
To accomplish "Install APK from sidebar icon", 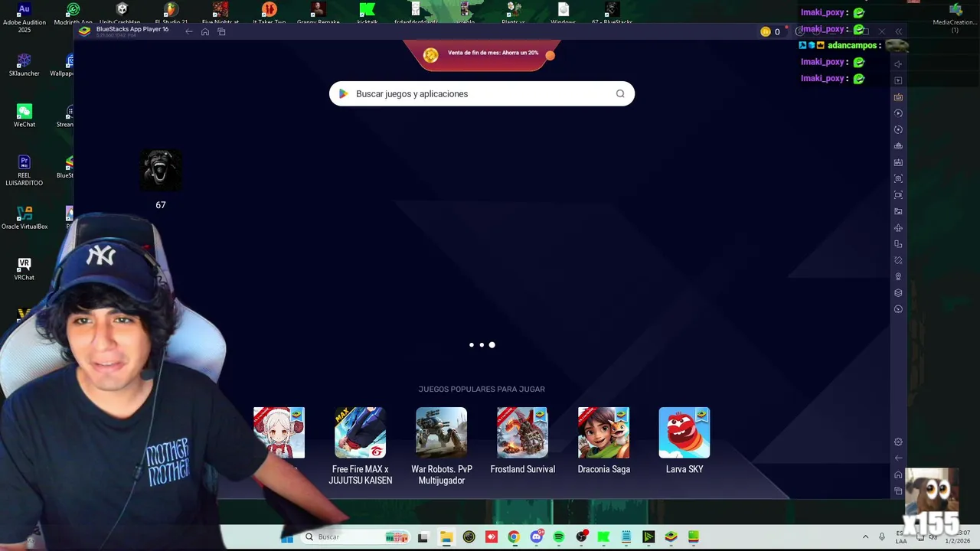I will pos(898,162).
